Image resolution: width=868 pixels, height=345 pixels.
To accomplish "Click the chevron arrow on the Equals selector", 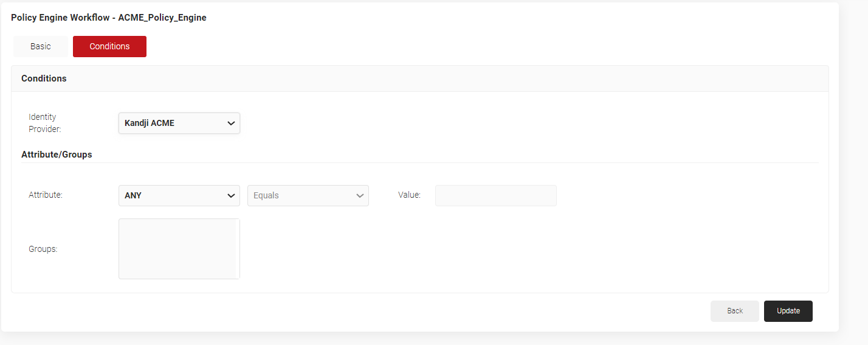I will 359,195.
